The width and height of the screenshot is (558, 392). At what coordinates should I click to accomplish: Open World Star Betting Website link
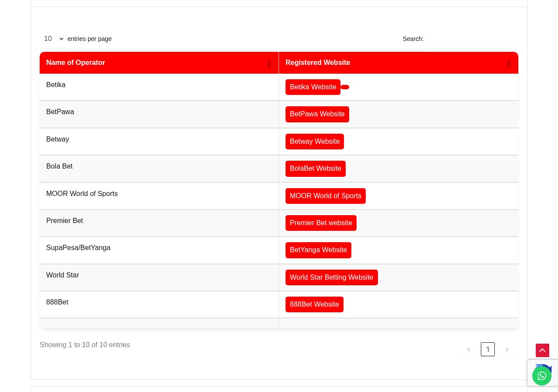pos(332,277)
